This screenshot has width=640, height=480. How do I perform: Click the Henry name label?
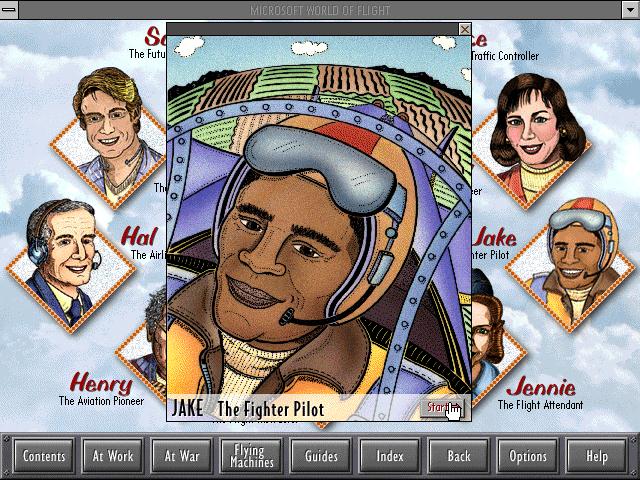click(x=101, y=383)
